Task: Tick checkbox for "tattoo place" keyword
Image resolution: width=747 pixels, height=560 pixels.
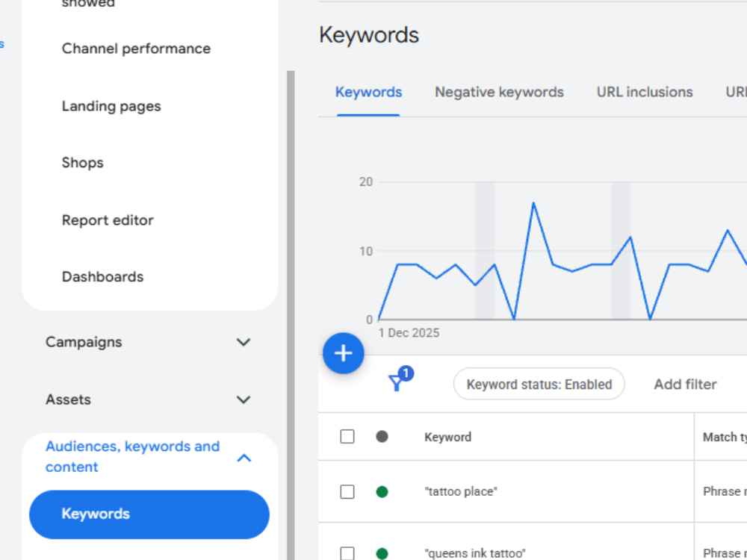Action: pos(347,491)
